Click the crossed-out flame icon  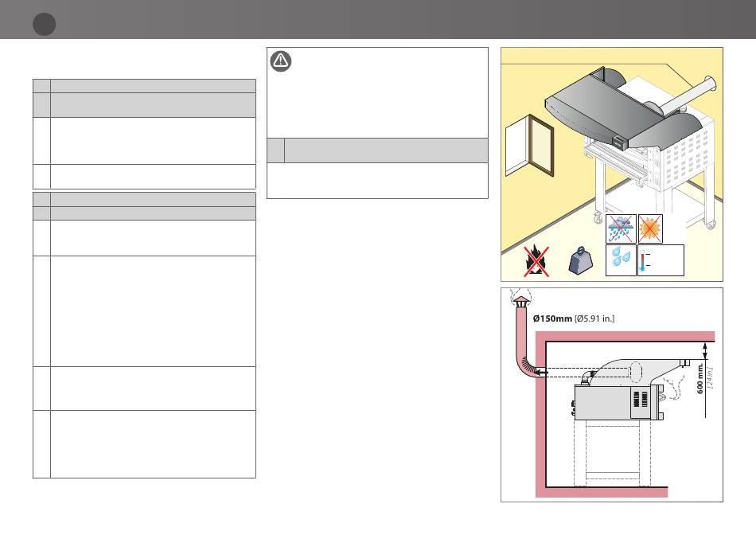536,261
